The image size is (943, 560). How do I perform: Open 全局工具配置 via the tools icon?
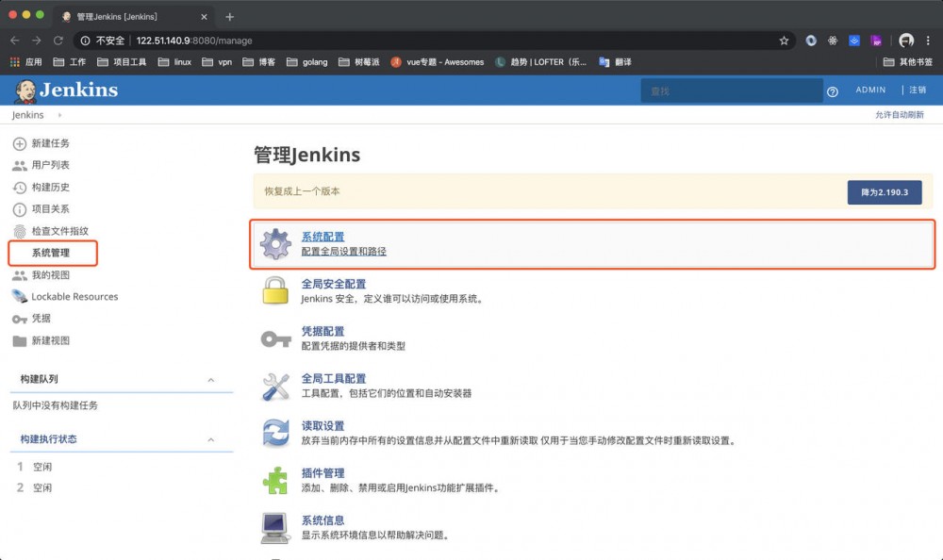(273, 385)
